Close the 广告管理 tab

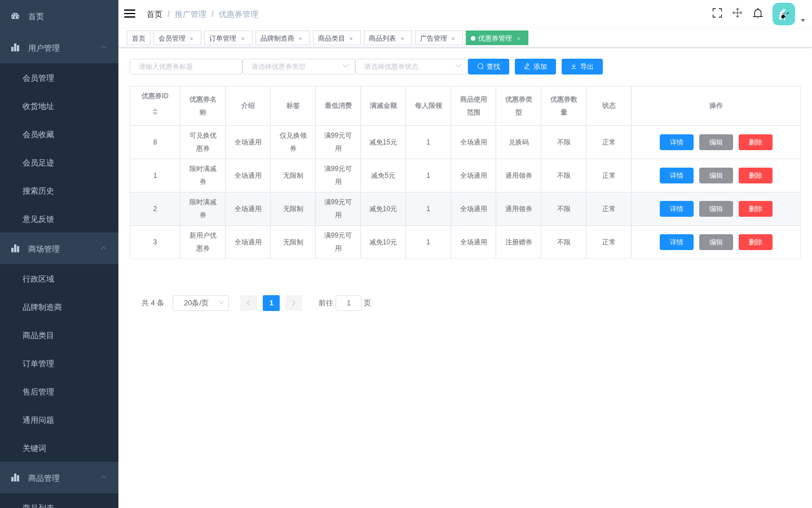453,38
